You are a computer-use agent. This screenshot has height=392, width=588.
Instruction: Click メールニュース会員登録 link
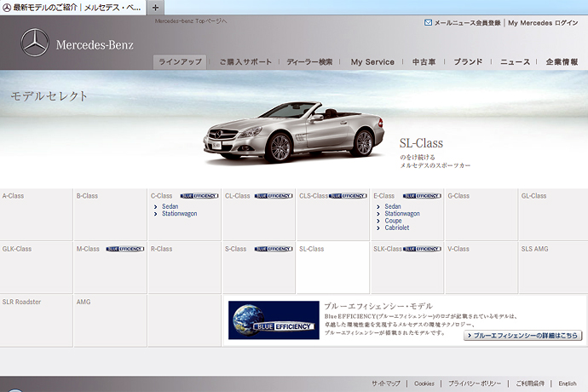click(x=467, y=23)
